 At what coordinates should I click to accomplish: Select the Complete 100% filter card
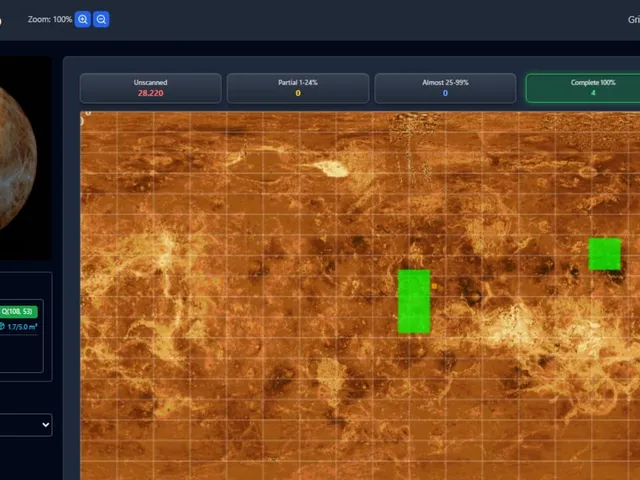[584, 88]
